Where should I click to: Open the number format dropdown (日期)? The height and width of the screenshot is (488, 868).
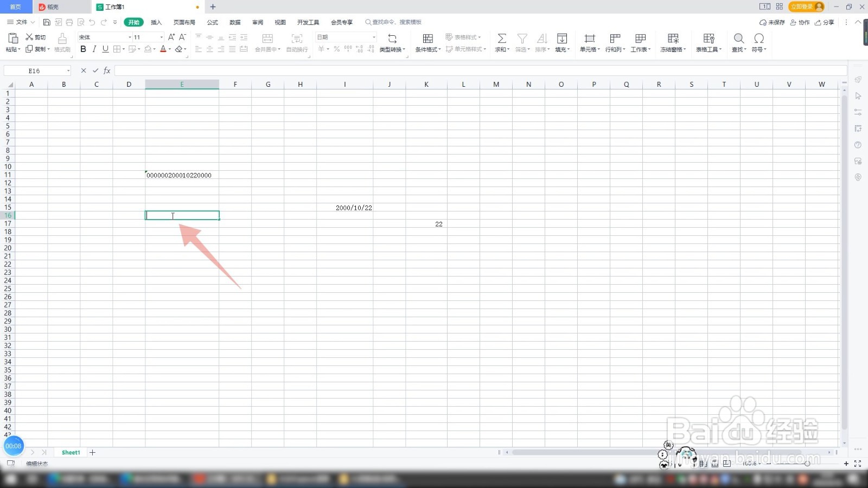[x=374, y=37]
